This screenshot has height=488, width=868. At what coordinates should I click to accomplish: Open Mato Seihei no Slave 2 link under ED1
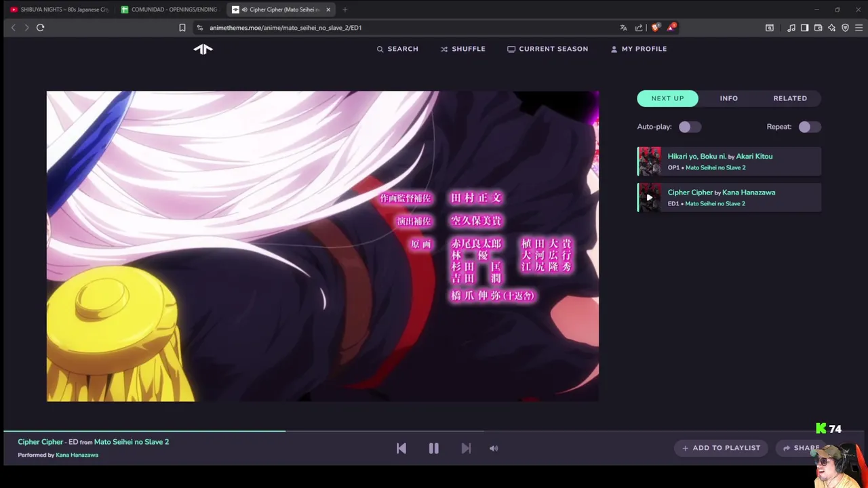[x=715, y=203]
